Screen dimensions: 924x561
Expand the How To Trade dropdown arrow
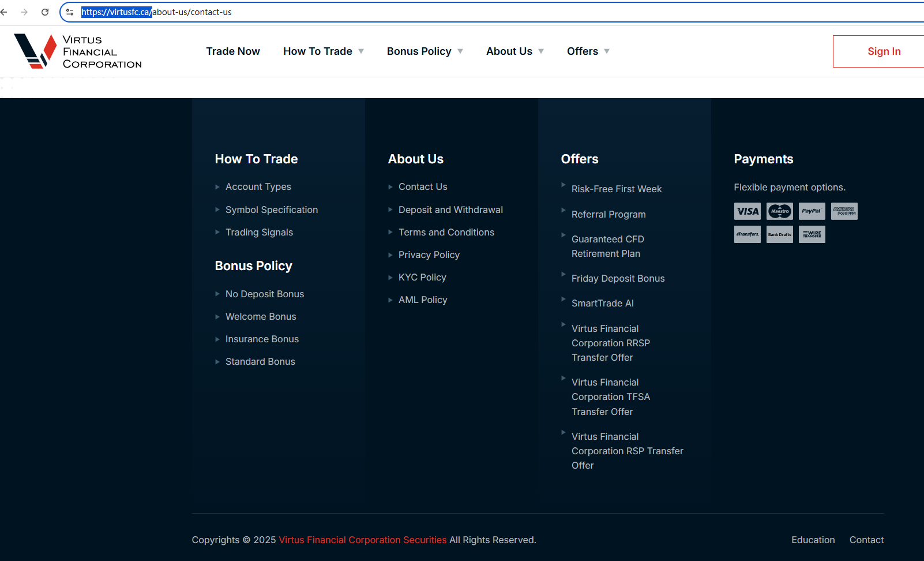[x=361, y=51]
